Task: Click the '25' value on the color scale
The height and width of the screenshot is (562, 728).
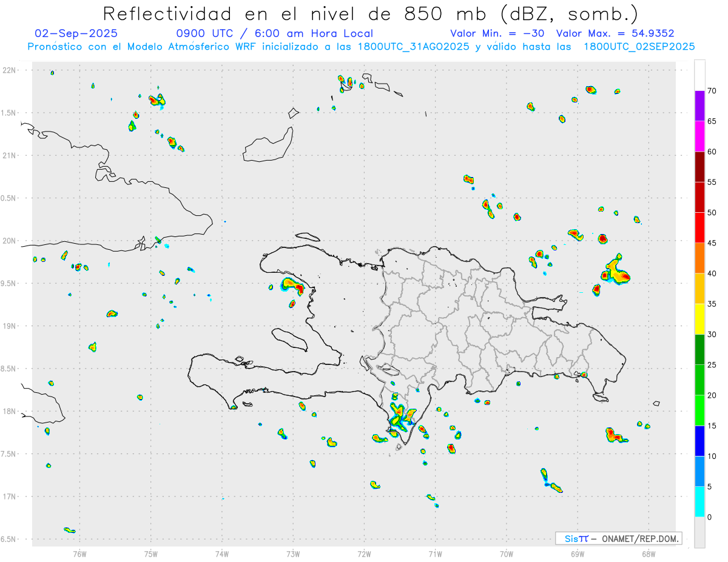Action: 712,365
